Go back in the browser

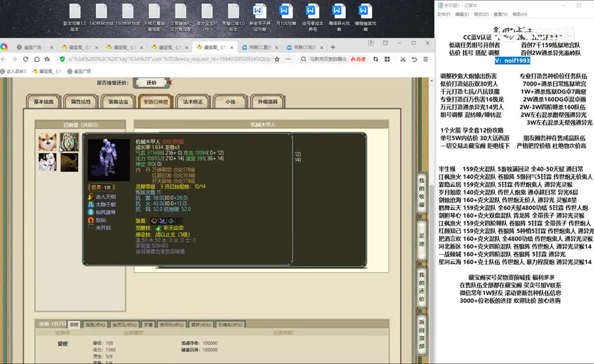[4, 59]
